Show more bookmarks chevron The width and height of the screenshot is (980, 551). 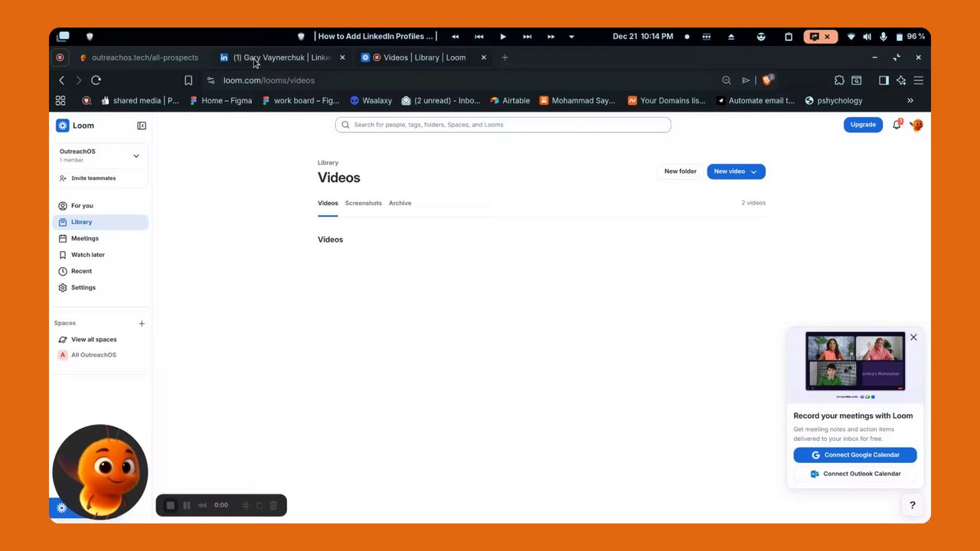point(910,100)
